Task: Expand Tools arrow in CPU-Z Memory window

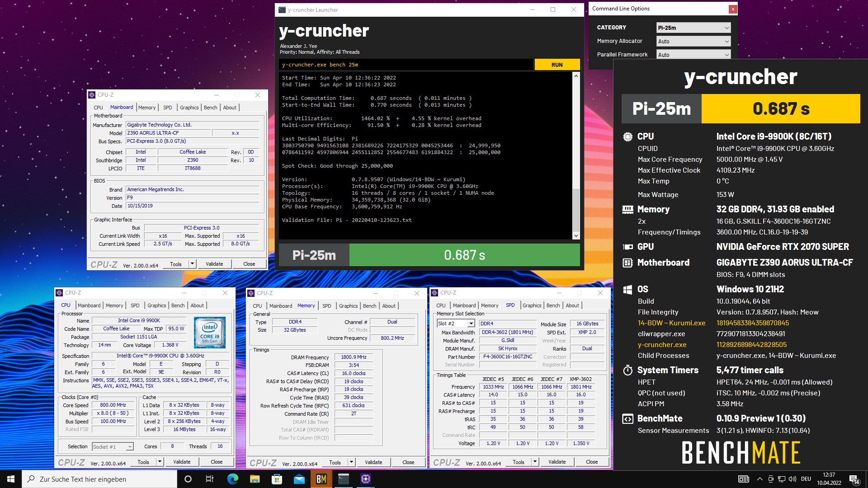Action: pyautogui.click(x=351, y=462)
